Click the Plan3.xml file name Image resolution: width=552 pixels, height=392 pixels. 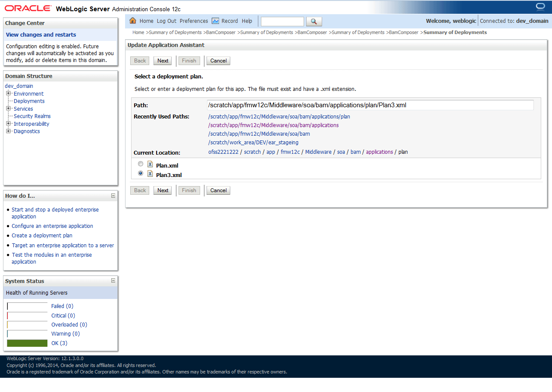point(169,175)
